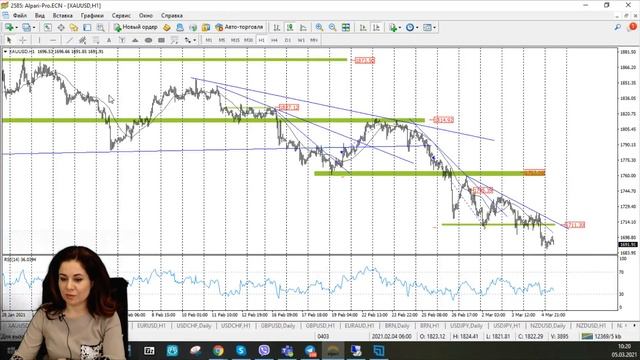Switch timeframe to W1
Viewport: 640px width, 360px height.
point(301,40)
